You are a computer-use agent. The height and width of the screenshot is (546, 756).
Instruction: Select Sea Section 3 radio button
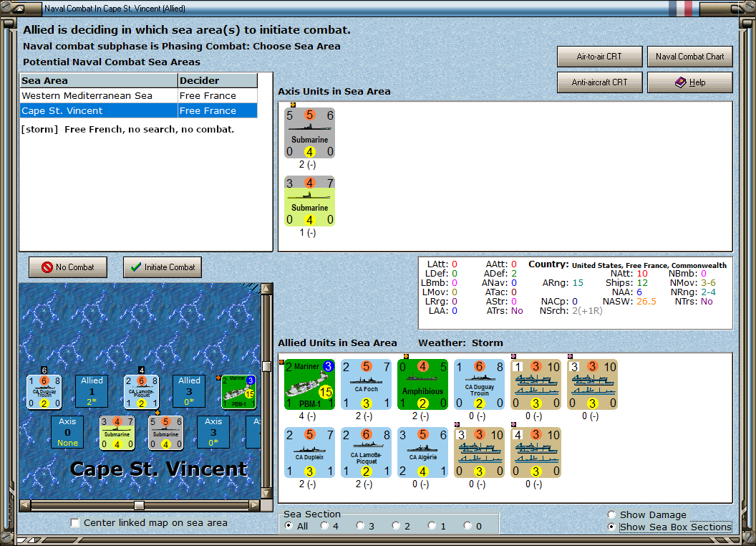(360, 526)
